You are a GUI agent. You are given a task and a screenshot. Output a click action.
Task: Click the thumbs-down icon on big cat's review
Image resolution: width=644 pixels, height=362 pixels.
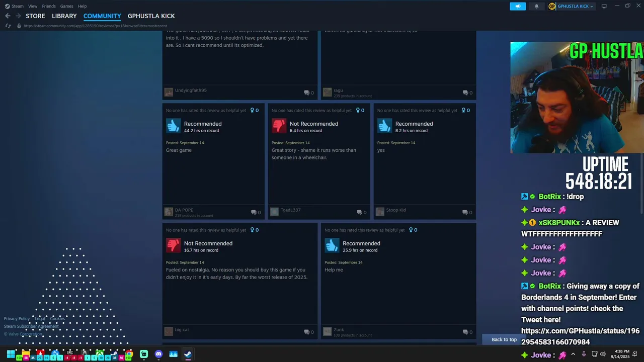[x=173, y=245]
